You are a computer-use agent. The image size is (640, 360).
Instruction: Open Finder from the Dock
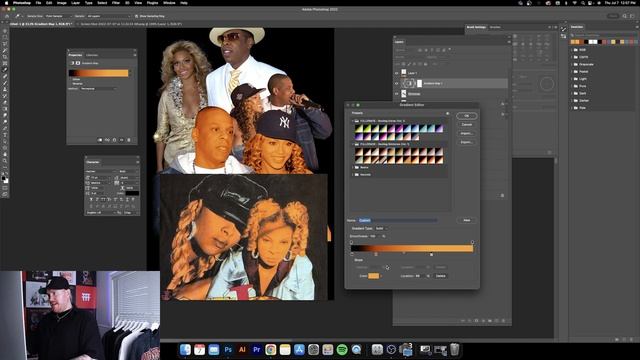(185, 350)
